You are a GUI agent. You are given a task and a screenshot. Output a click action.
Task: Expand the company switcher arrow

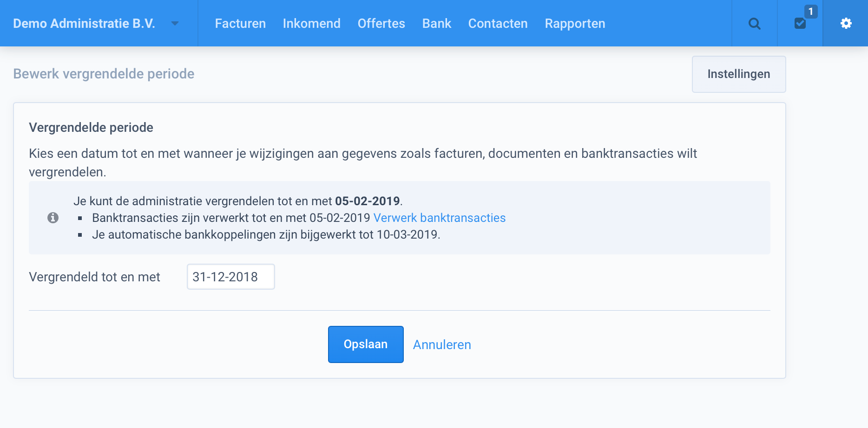pos(175,24)
